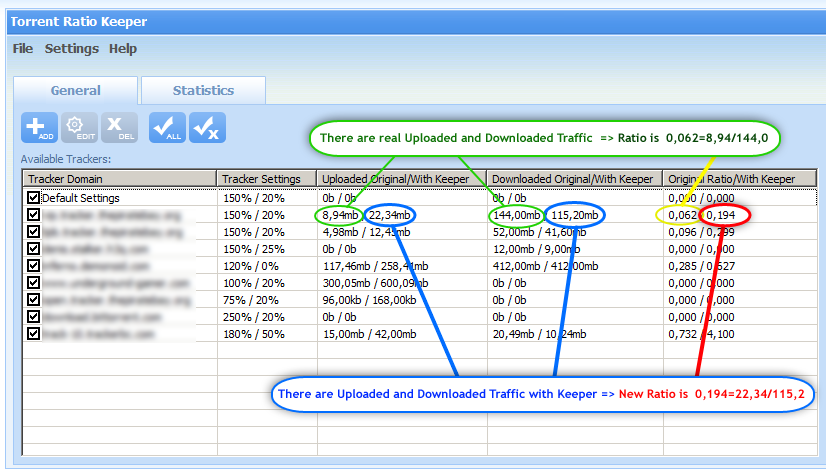Image resolution: width=826 pixels, height=474 pixels.
Task: Toggle checkbox for the 100% / 20% tracker
Action: [x=33, y=283]
